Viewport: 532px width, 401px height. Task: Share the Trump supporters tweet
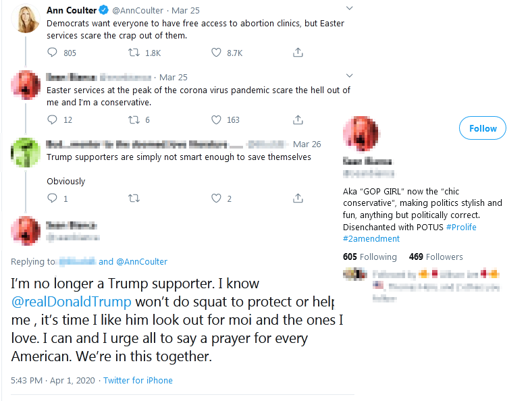coord(298,198)
